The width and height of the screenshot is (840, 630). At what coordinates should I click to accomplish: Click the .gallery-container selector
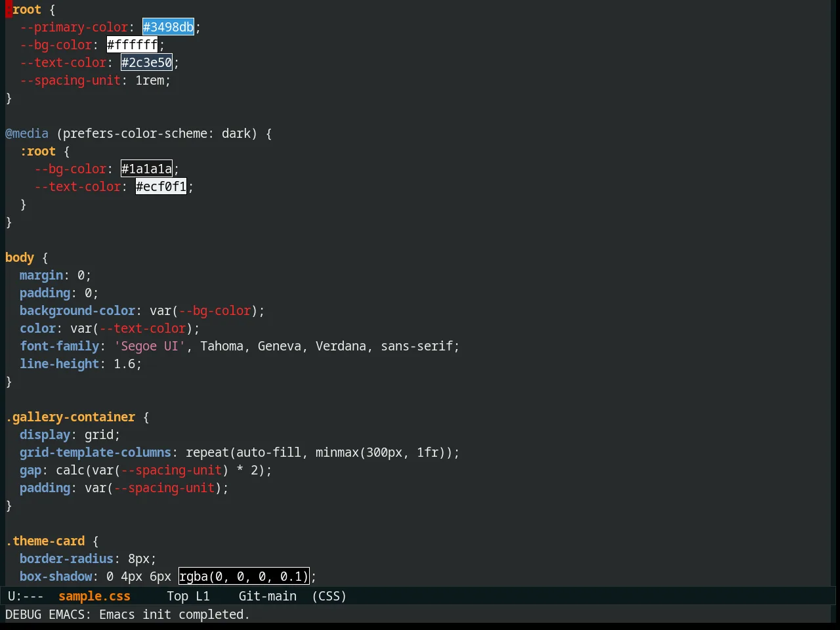[x=70, y=417]
